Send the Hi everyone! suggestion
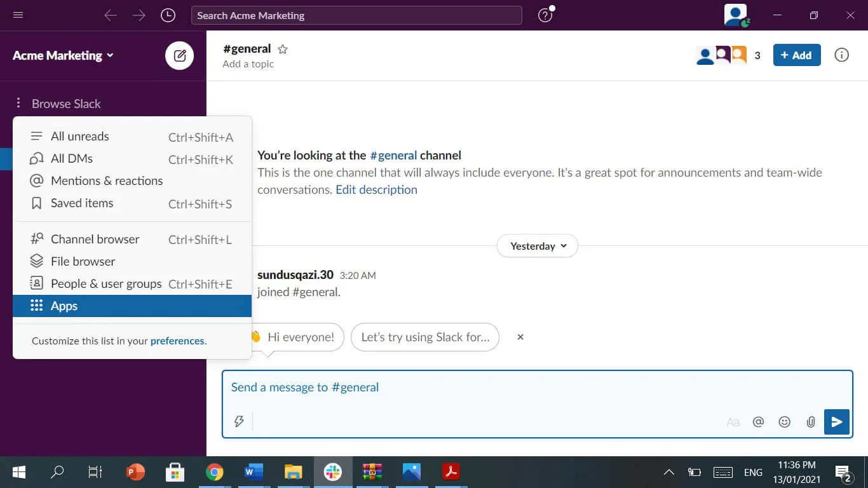 point(297,337)
